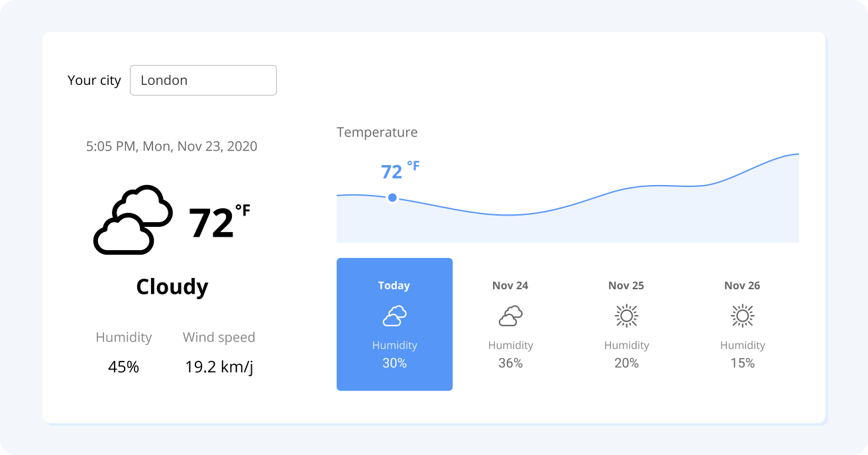Click the large cloudy weather icon
868x455 pixels.
coord(133,220)
